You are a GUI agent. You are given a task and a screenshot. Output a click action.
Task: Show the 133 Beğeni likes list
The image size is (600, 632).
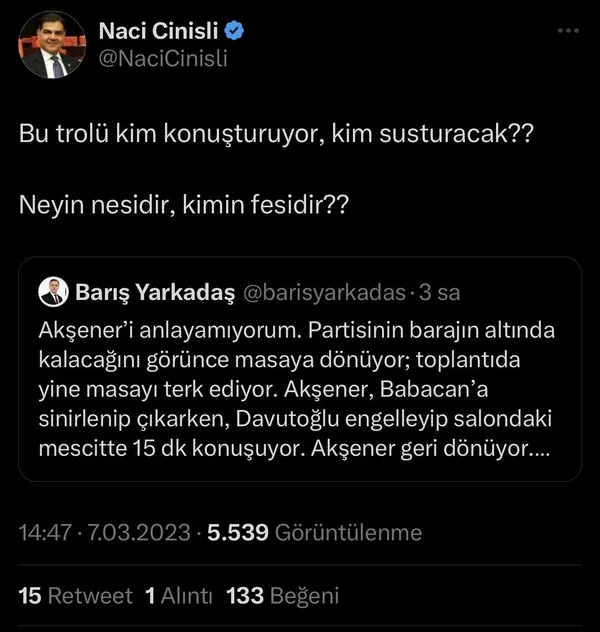pyautogui.click(x=283, y=596)
